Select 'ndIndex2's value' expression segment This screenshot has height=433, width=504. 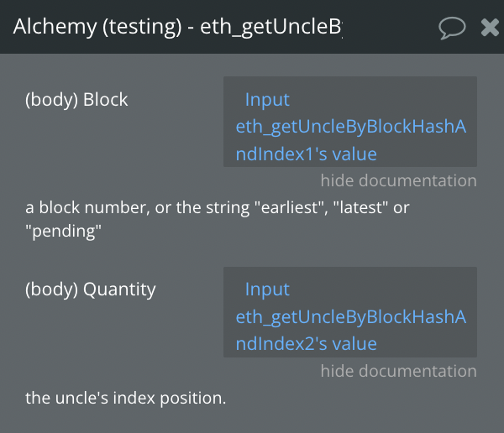(306, 344)
